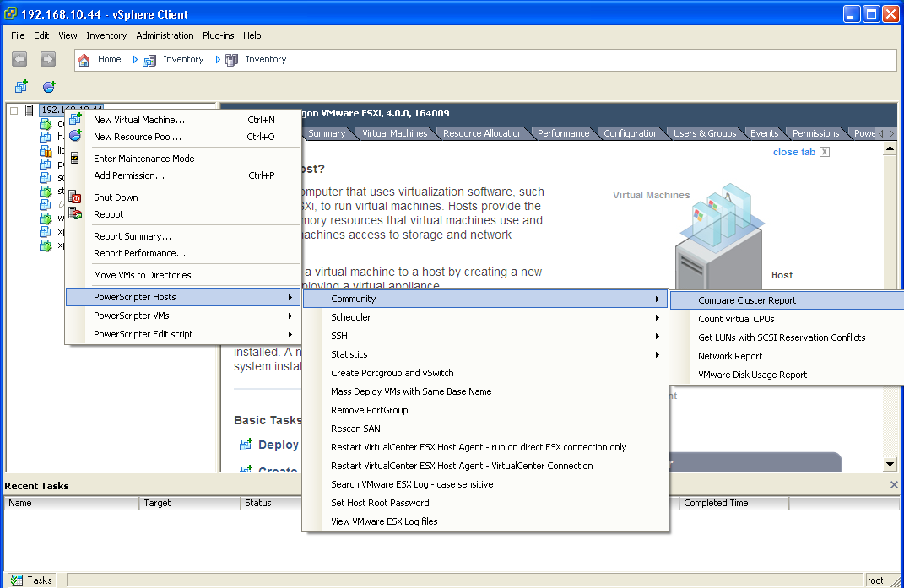Select VMware Disk Usage Report item
Viewport: 904px width, 588px height.
click(x=787, y=374)
